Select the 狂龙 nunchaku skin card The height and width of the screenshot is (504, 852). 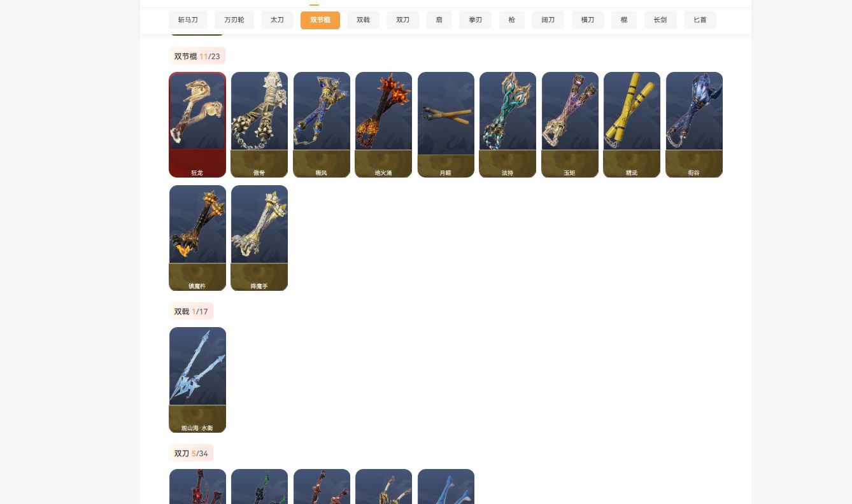click(x=197, y=125)
